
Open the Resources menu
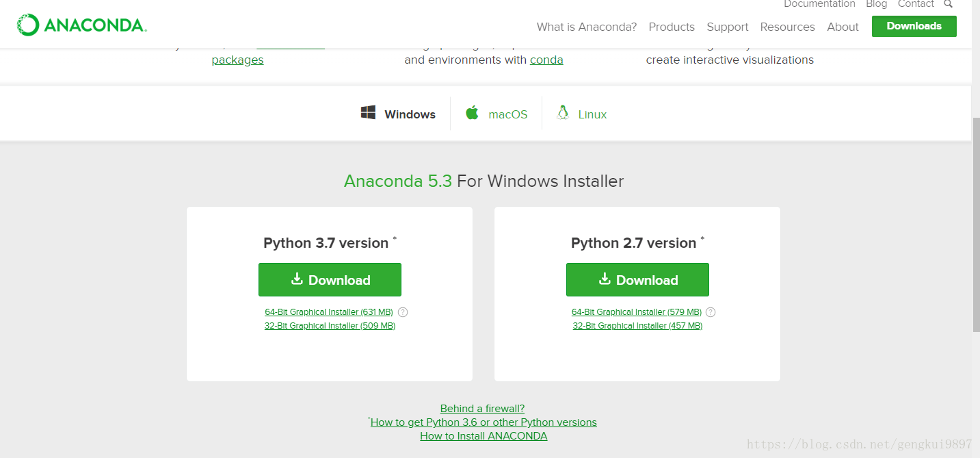(x=787, y=27)
